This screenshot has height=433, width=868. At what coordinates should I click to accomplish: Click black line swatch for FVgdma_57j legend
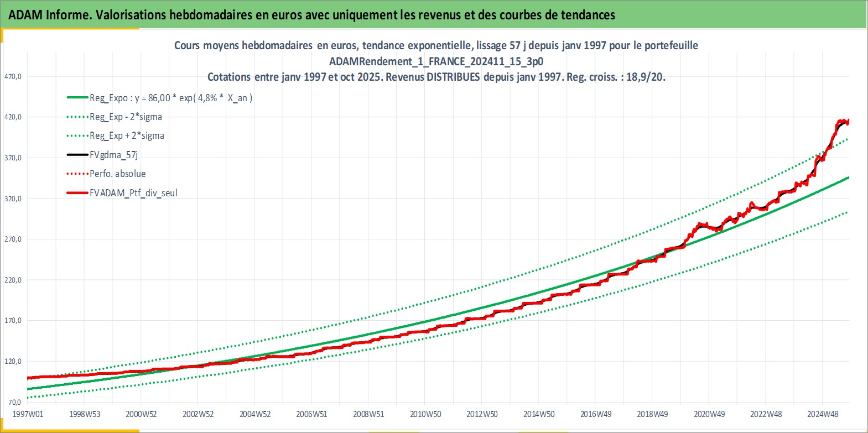pyautogui.click(x=77, y=155)
